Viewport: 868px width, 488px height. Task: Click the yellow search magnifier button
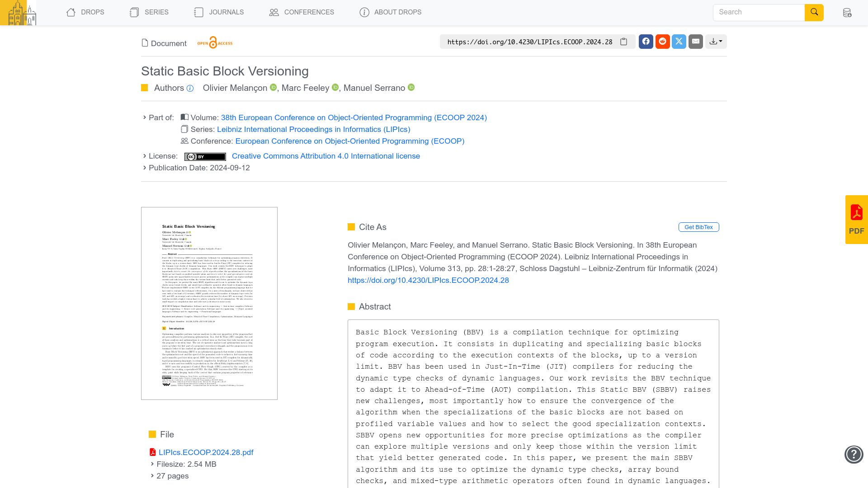pyautogui.click(x=814, y=12)
